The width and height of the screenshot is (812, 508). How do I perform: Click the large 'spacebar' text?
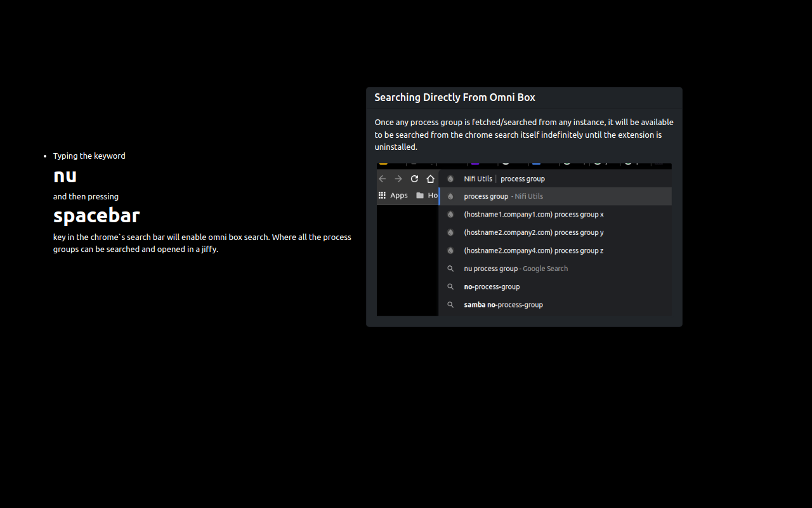point(96,215)
